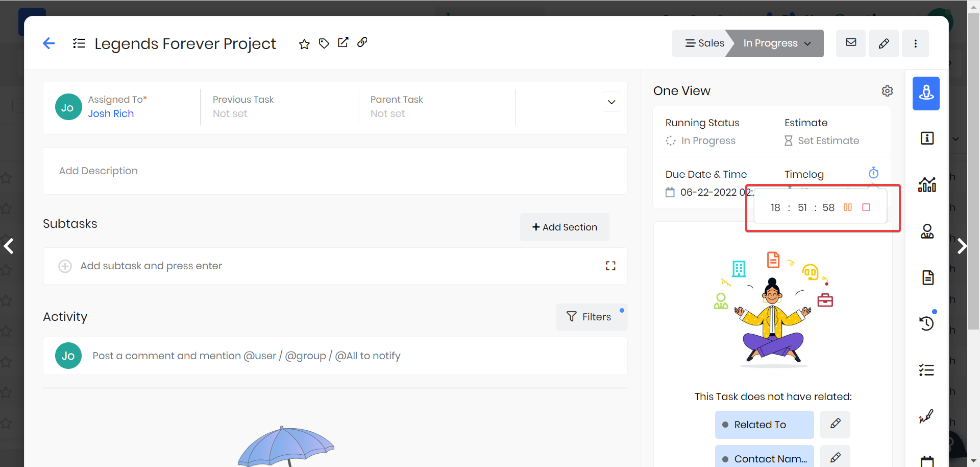
Task: Expand subtask field with fullscreen icon
Action: [610, 266]
